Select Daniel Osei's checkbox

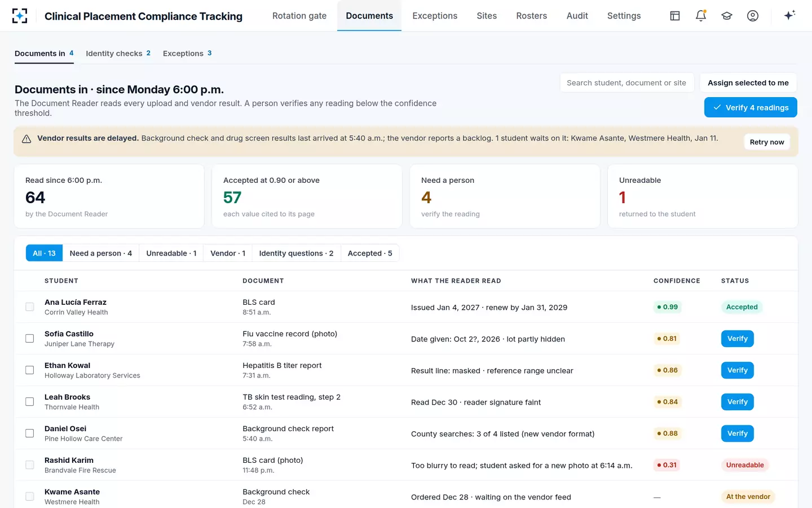[30, 433]
